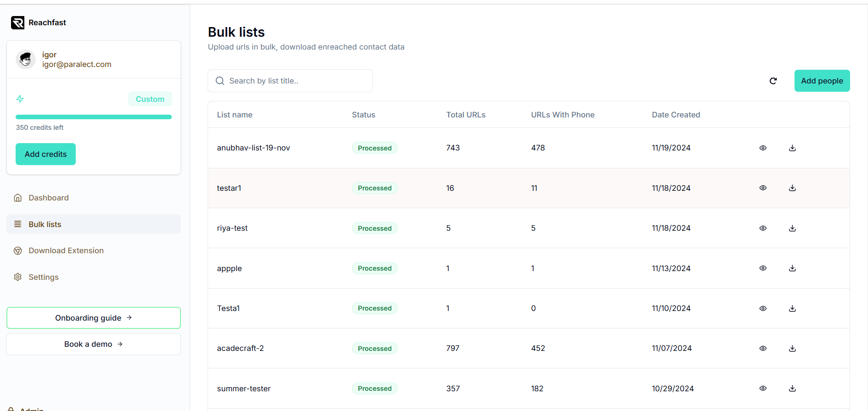Viewport: 868px width, 411px height.
Task: Open the Dashboard menu item
Action: click(48, 198)
